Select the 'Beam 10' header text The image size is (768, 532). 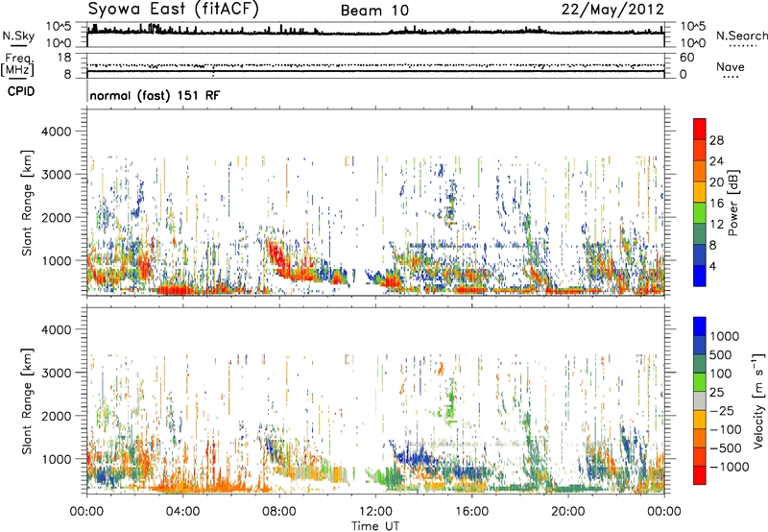(x=374, y=11)
